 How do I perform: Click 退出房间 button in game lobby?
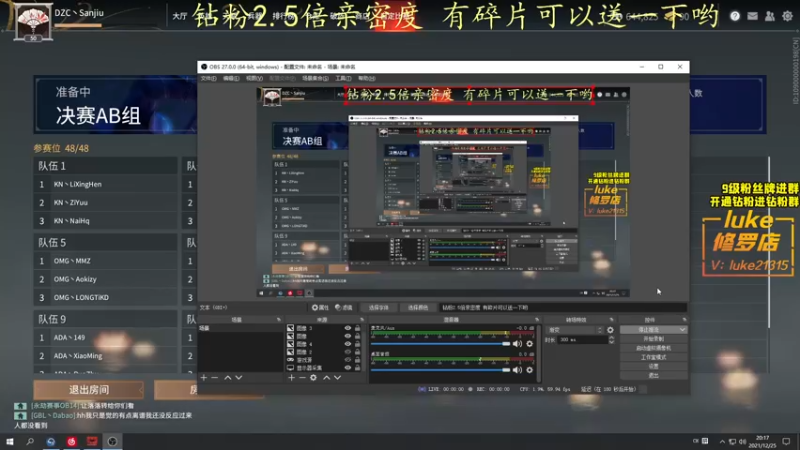point(89,390)
